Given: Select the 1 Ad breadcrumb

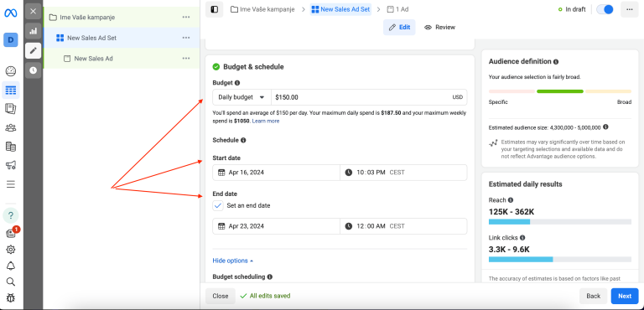Looking at the screenshot, I should click(x=397, y=9).
